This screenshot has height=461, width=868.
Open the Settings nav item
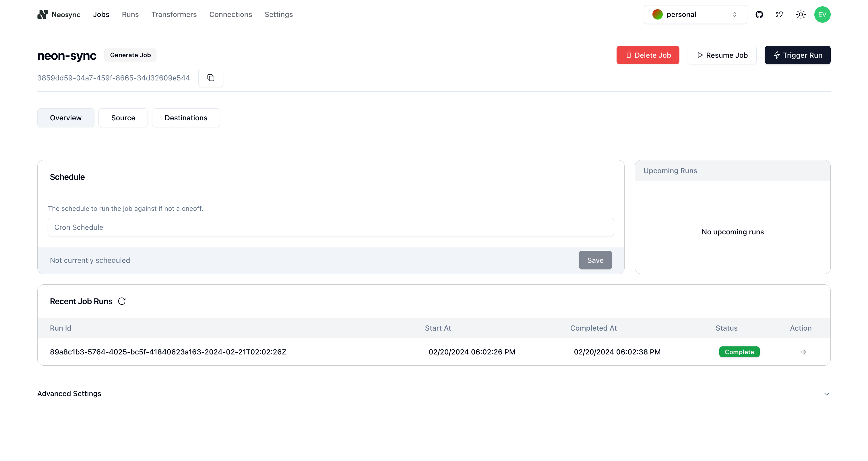[x=279, y=14]
